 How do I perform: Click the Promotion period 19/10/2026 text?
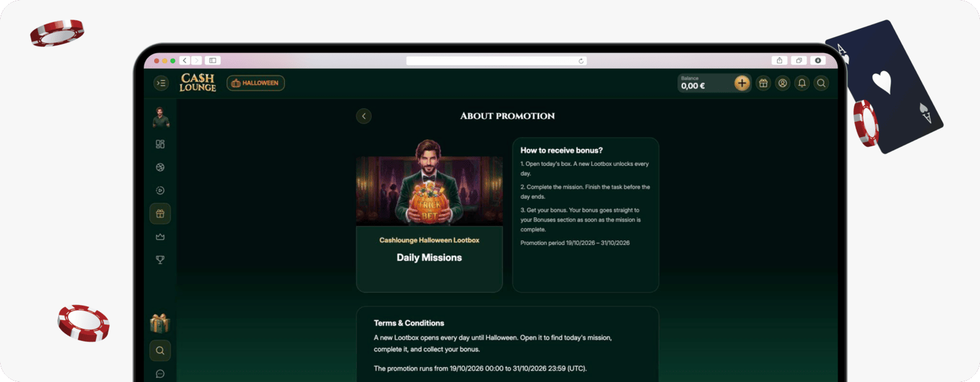click(x=575, y=243)
